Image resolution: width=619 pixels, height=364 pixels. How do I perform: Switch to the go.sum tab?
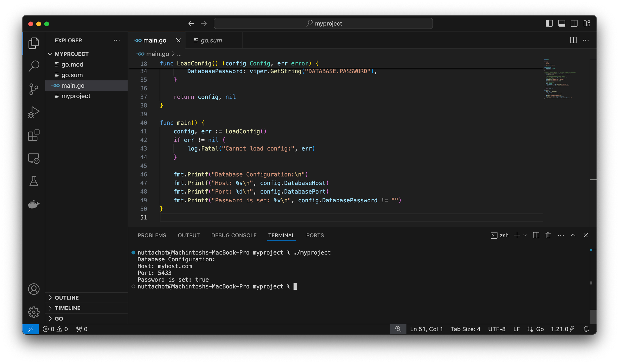(211, 40)
